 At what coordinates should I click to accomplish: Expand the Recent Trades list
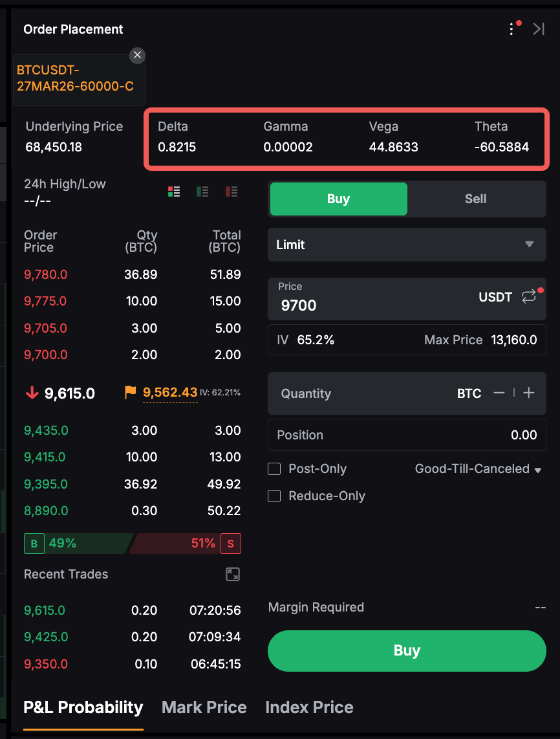233,575
